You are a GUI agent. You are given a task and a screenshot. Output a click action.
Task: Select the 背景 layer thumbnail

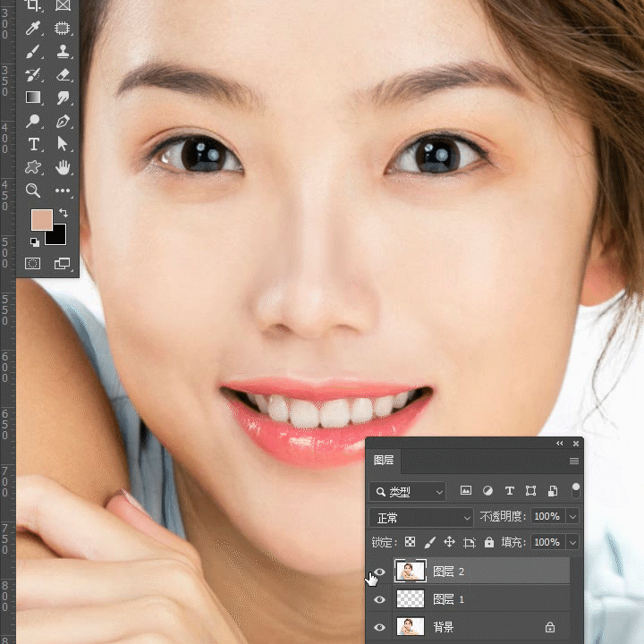pos(411,627)
